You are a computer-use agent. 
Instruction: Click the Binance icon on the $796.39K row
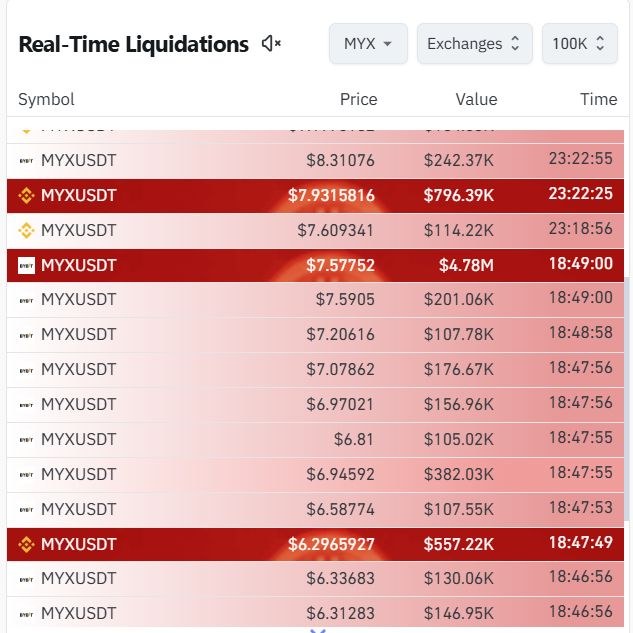tap(26, 196)
